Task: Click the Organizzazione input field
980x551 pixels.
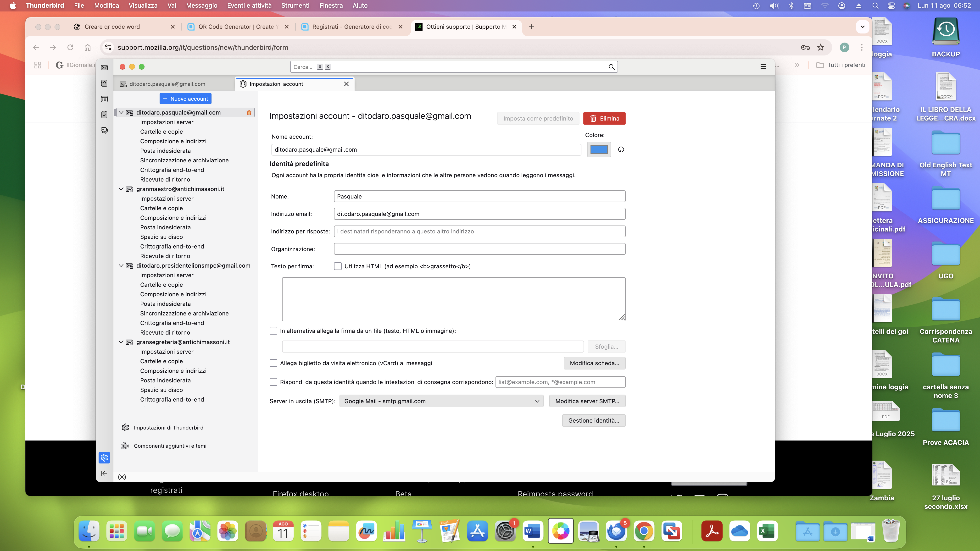Action: [x=479, y=249]
